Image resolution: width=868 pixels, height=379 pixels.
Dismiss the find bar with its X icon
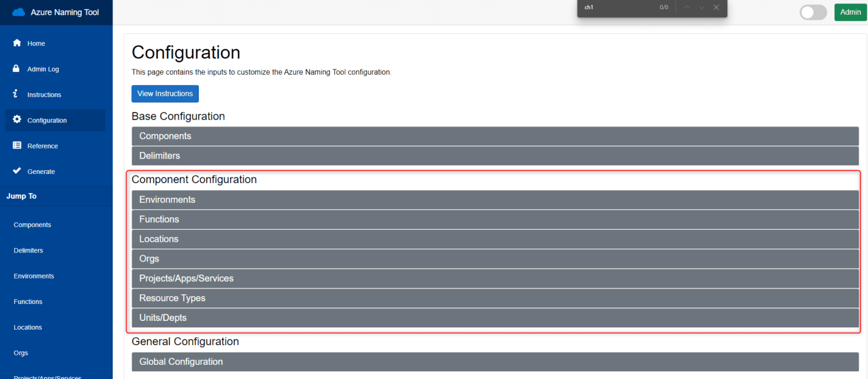tap(716, 7)
